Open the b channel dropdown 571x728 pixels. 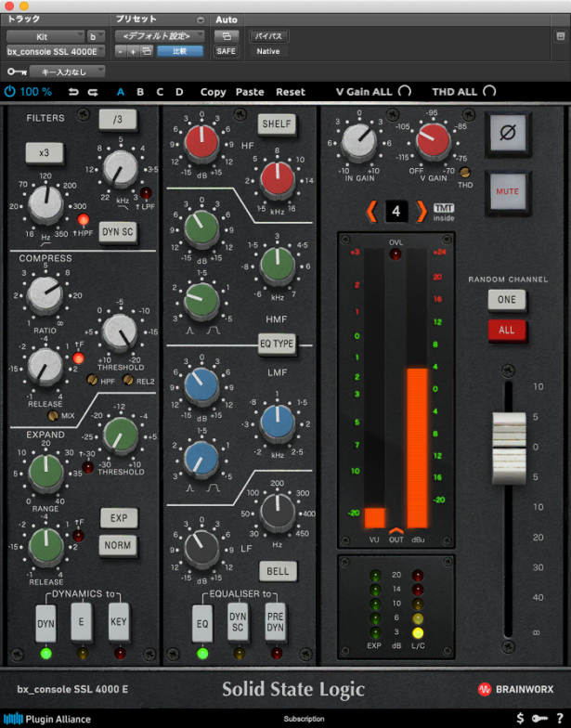97,36
